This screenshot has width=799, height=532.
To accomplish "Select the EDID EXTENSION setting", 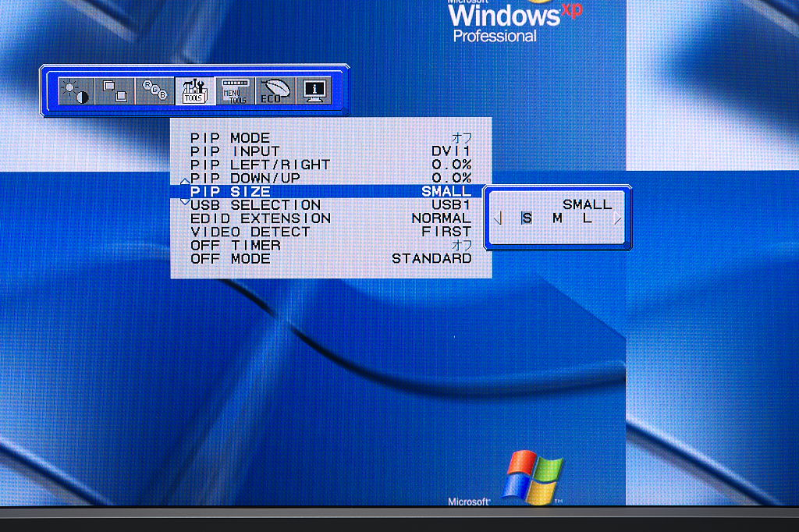I will (x=331, y=218).
